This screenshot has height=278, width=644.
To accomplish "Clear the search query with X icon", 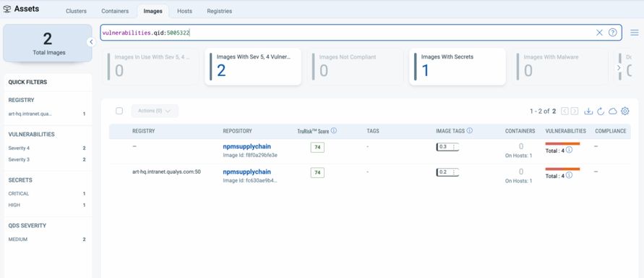I will (x=599, y=33).
